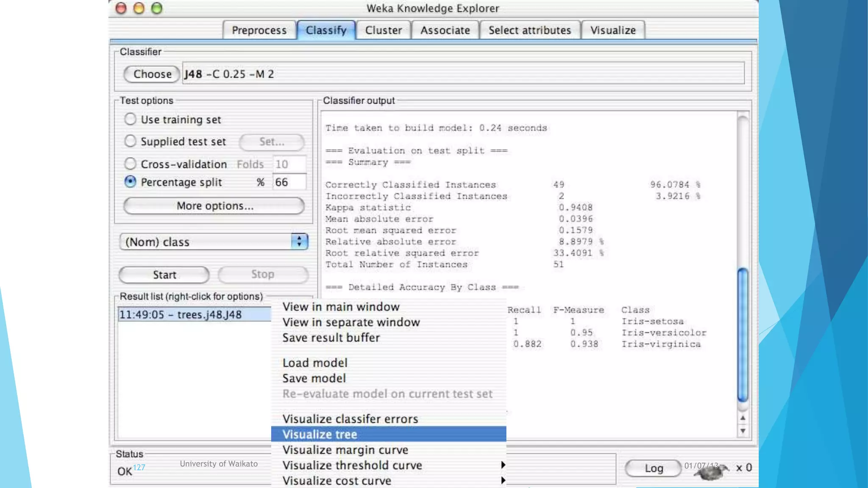Screen dimensions: 868x488
Task: Click the scroll up arrow in classifier output
Action: point(743,418)
